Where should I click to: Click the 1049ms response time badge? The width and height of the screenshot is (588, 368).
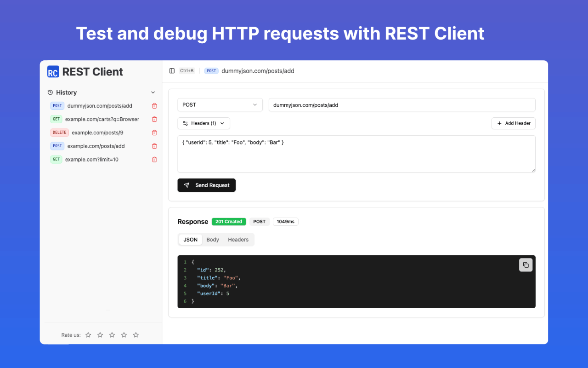tap(285, 221)
